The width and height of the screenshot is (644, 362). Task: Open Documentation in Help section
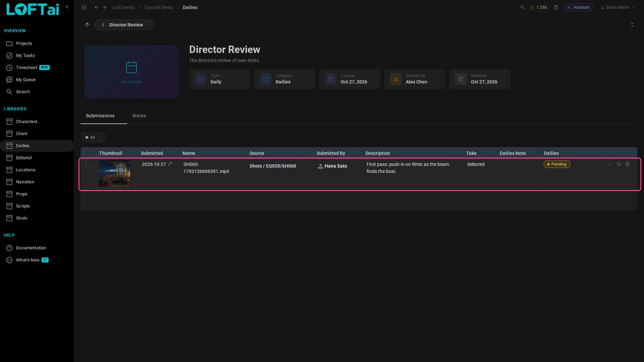[x=37, y=248]
